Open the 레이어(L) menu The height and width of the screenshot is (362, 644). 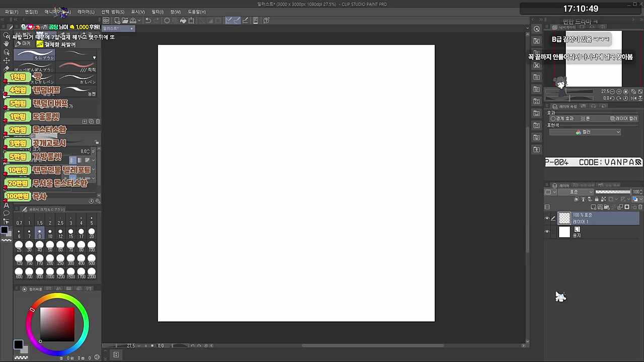tap(86, 12)
